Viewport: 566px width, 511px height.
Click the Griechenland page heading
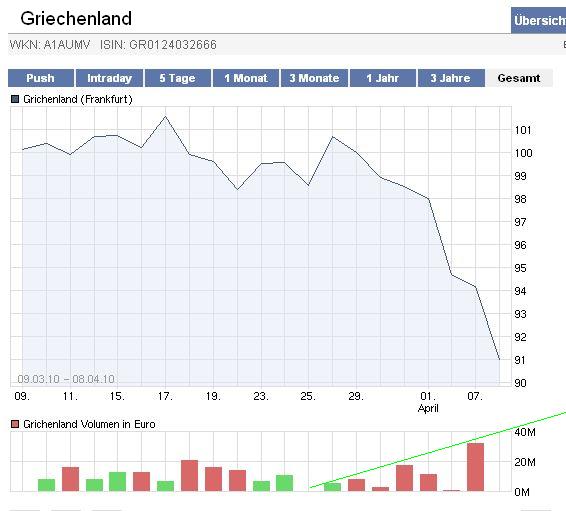76,19
